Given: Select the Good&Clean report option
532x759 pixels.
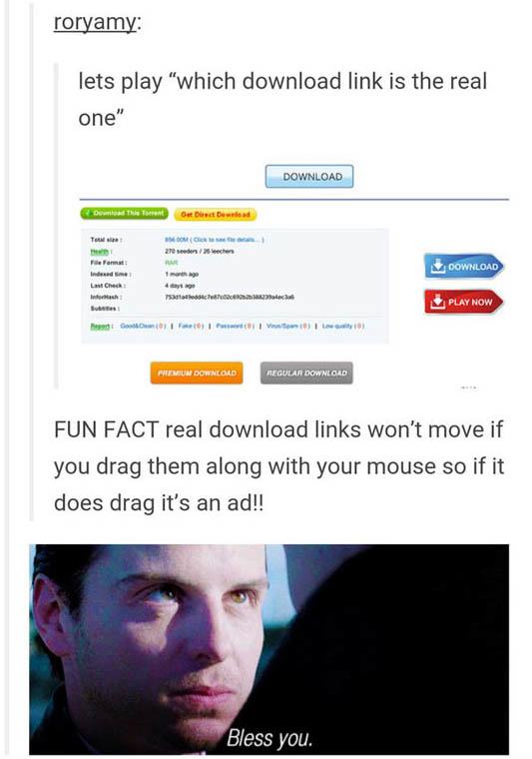Looking at the screenshot, I should tap(143, 327).
